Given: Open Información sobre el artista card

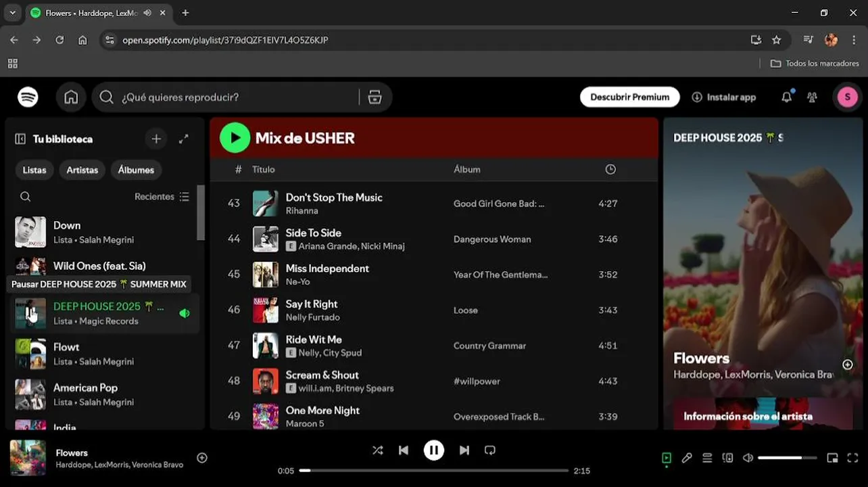Looking at the screenshot, I should coord(763,413).
